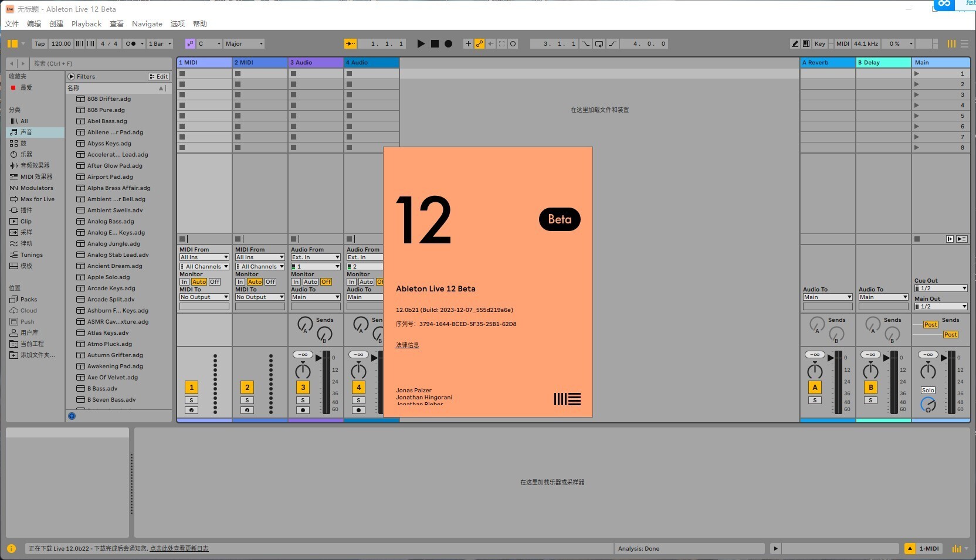Open the Playback menu
976x560 pixels.
86,24
